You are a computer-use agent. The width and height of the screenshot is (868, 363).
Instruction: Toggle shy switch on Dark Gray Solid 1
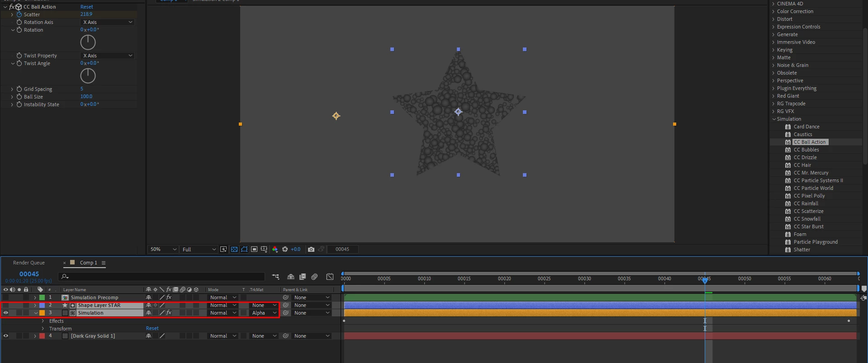click(x=148, y=336)
